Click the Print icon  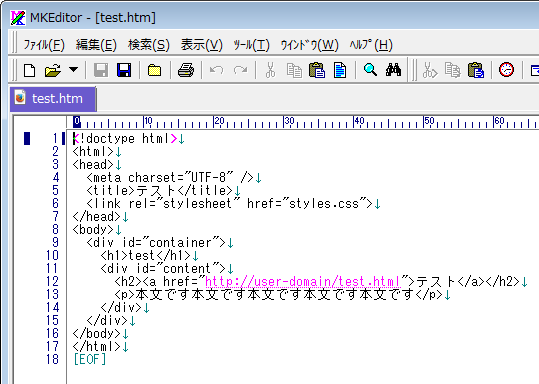tap(186, 70)
